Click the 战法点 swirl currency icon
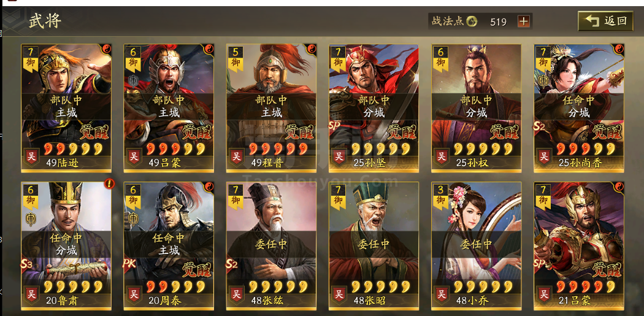Viewport: 644px width, 316px height. click(x=472, y=21)
